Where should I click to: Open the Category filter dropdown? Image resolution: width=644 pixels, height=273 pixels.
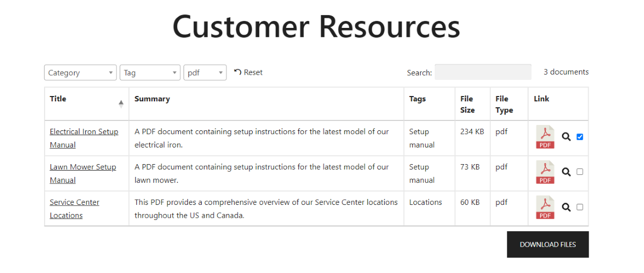80,72
